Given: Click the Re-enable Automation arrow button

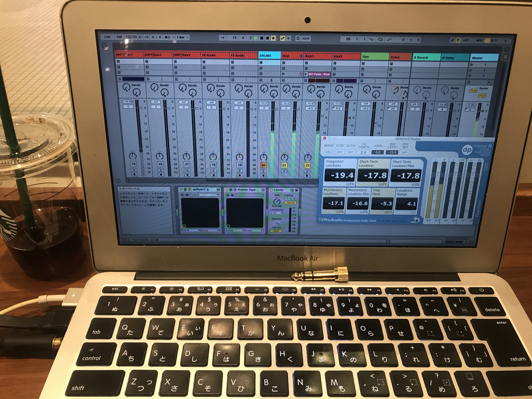Looking at the screenshot, I should point(288,38).
